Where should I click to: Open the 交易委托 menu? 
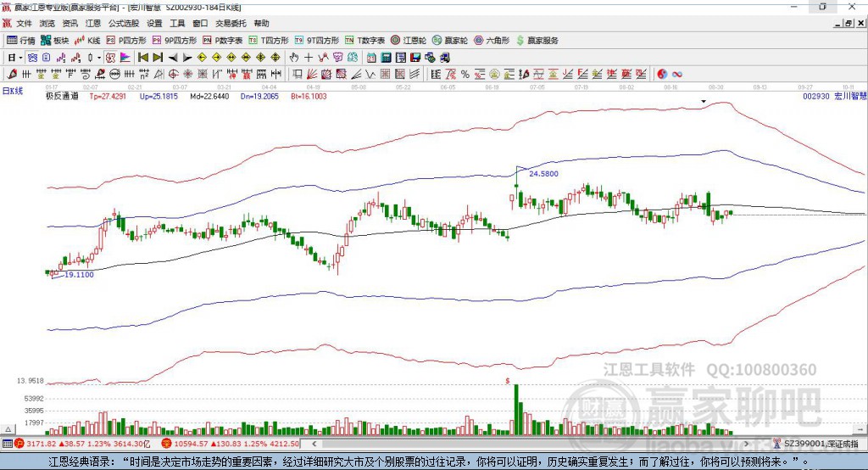tap(231, 23)
